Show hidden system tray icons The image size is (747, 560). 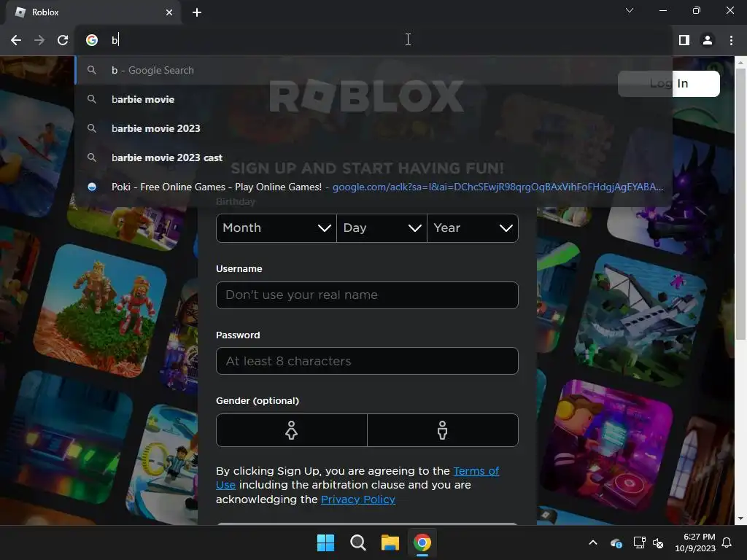pos(593,542)
